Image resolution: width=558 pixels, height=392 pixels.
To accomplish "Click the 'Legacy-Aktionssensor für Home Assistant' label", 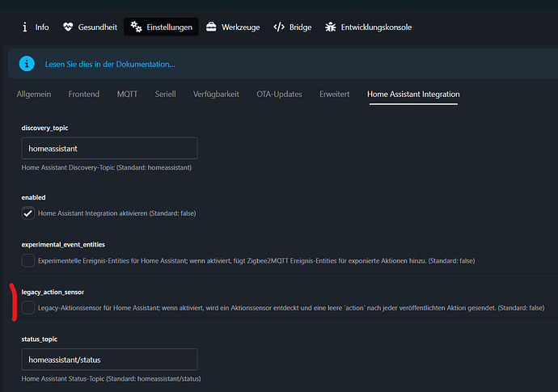I will (x=291, y=308).
